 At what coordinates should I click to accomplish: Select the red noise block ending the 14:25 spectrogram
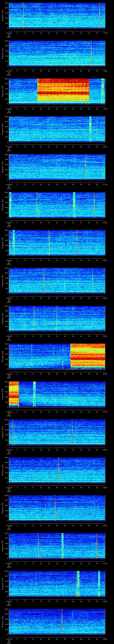click(88, 355)
